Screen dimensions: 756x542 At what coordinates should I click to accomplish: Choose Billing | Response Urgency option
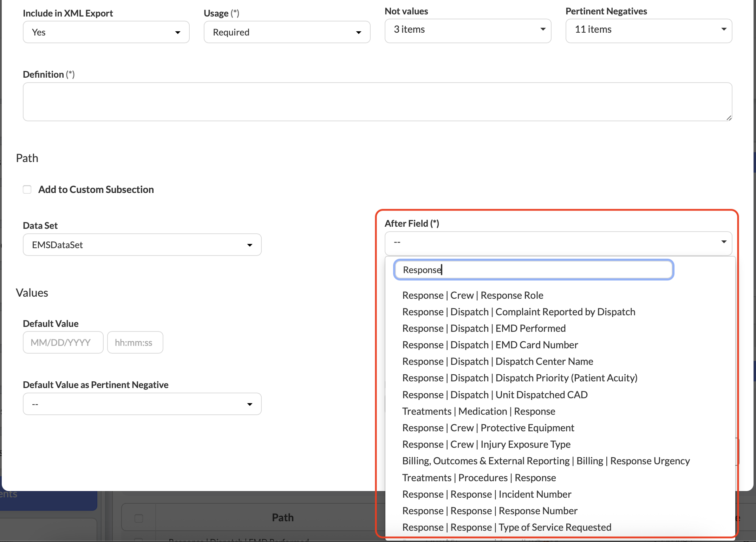(x=546, y=461)
